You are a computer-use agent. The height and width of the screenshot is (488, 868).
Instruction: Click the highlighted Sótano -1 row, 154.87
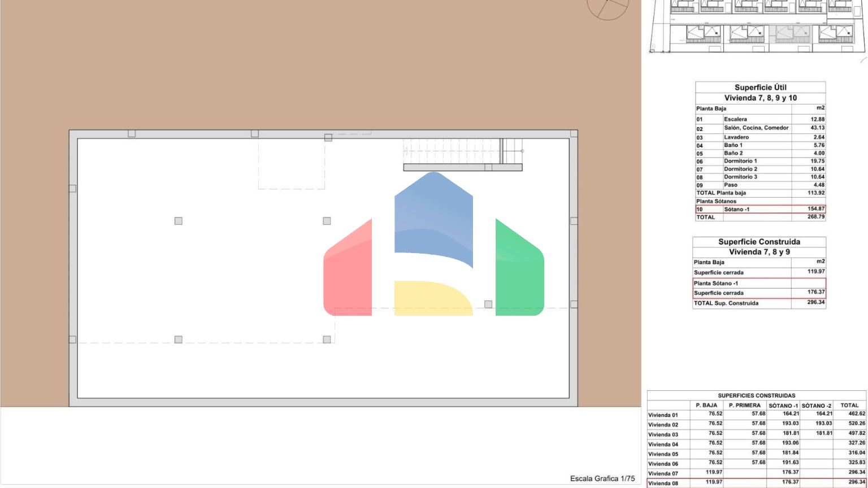pos(760,209)
